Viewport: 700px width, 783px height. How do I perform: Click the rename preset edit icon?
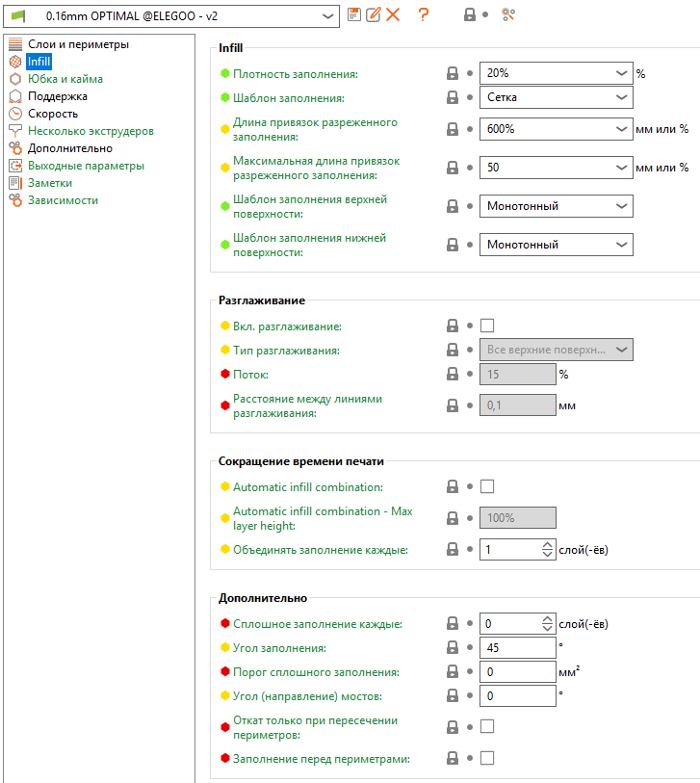[374, 14]
